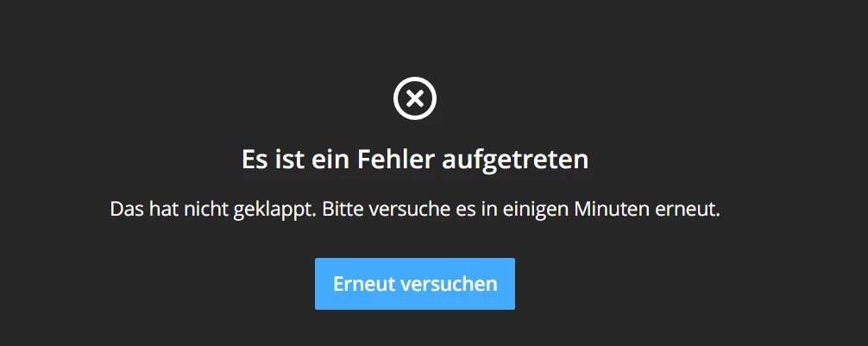Click the blue retry button below the message

[x=415, y=284]
